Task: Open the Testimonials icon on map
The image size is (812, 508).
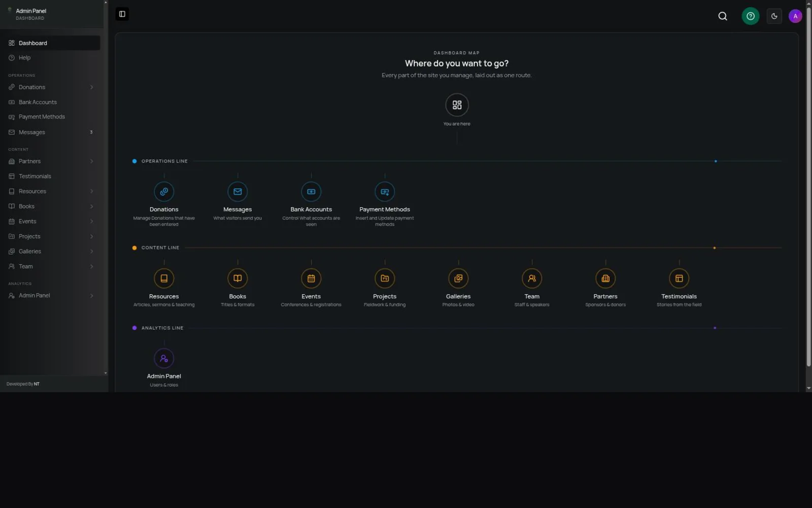Action: (679, 278)
